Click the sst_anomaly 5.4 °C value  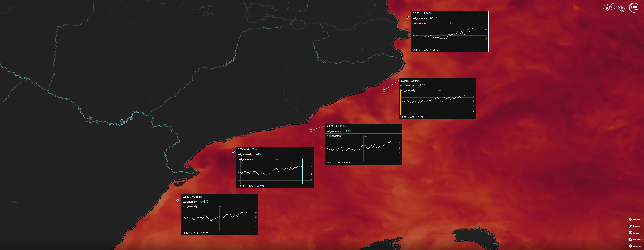coord(258,154)
